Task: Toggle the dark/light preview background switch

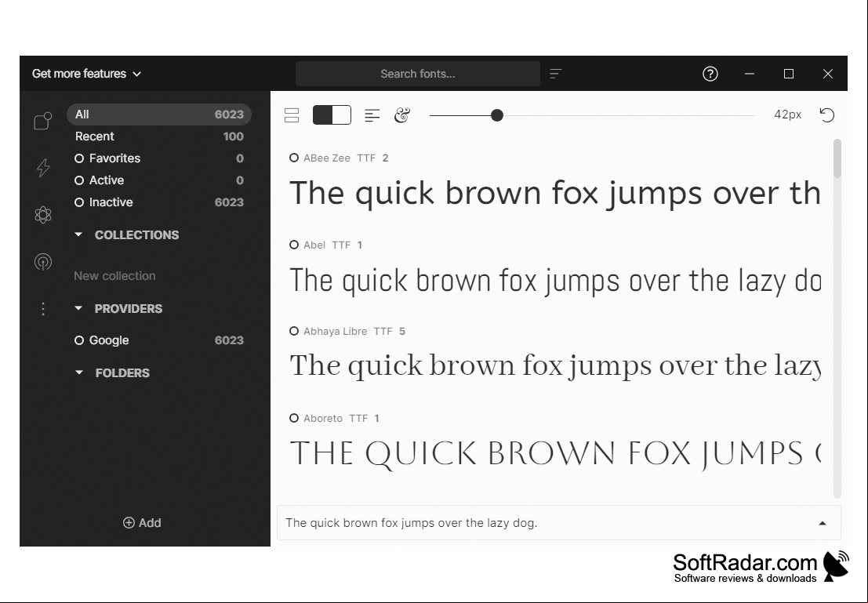Action: [332, 114]
